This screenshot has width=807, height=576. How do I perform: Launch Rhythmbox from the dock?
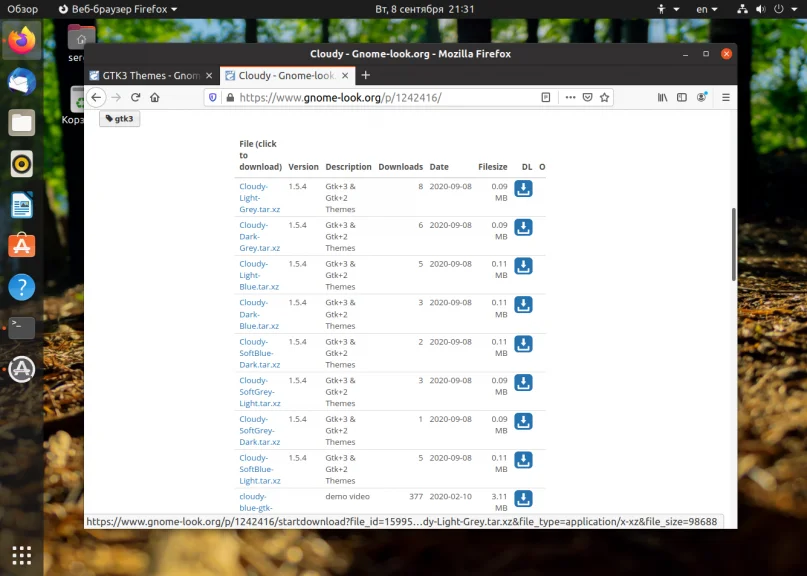pos(22,164)
